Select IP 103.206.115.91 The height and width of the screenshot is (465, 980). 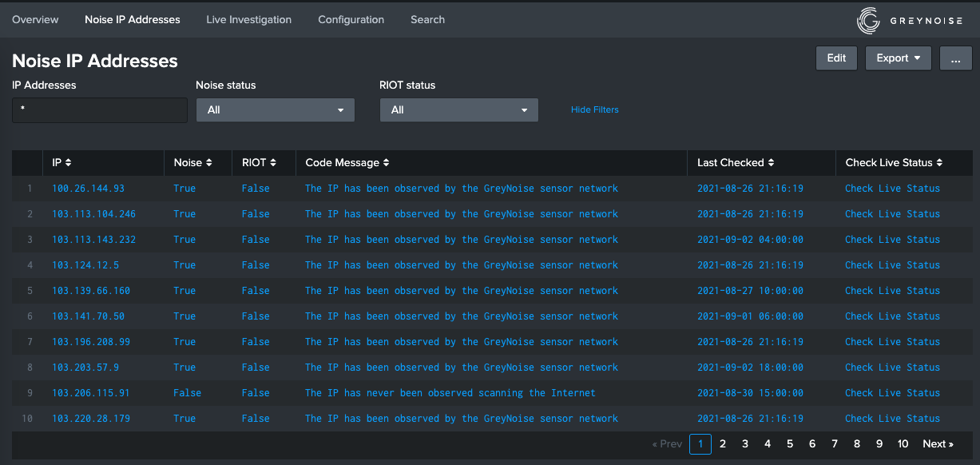point(91,393)
